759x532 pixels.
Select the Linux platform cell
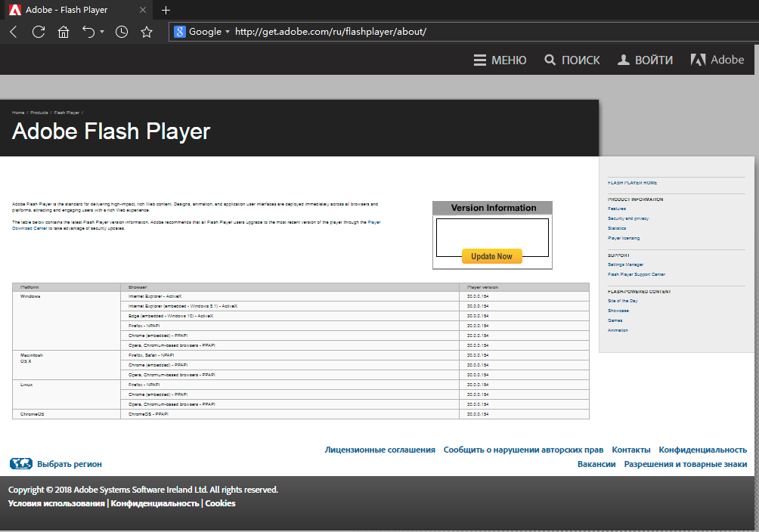[x=67, y=394]
